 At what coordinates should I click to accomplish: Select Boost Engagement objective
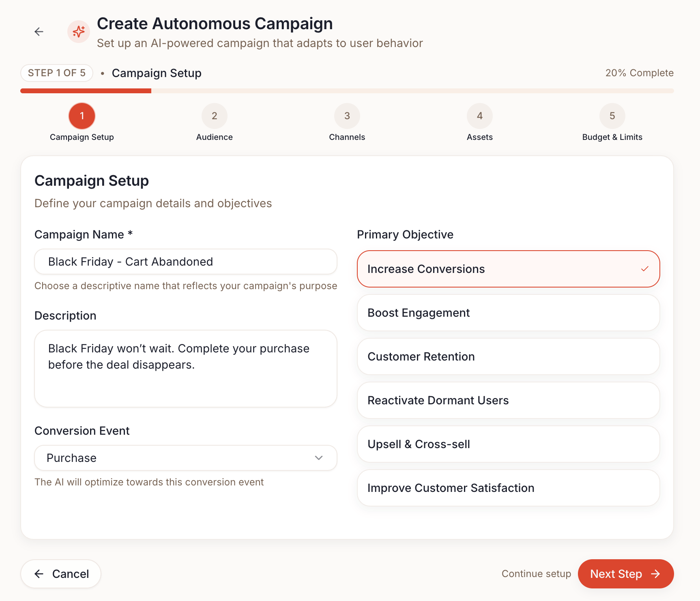pos(508,313)
